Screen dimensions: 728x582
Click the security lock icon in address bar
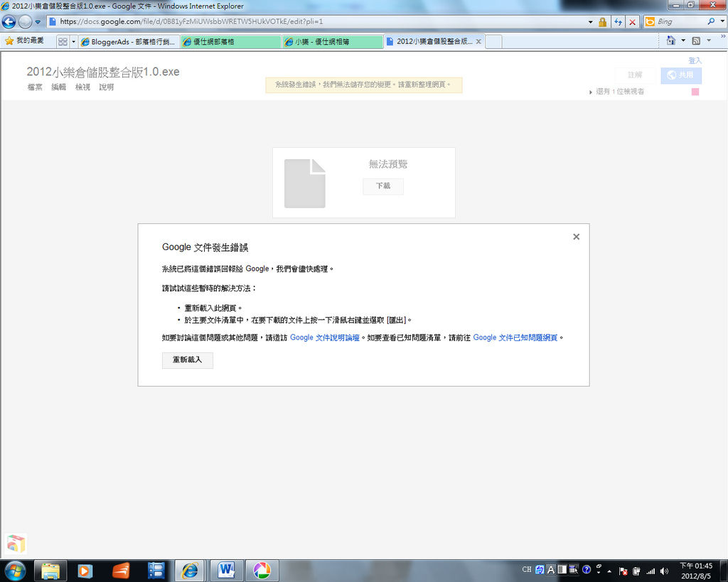click(x=602, y=22)
